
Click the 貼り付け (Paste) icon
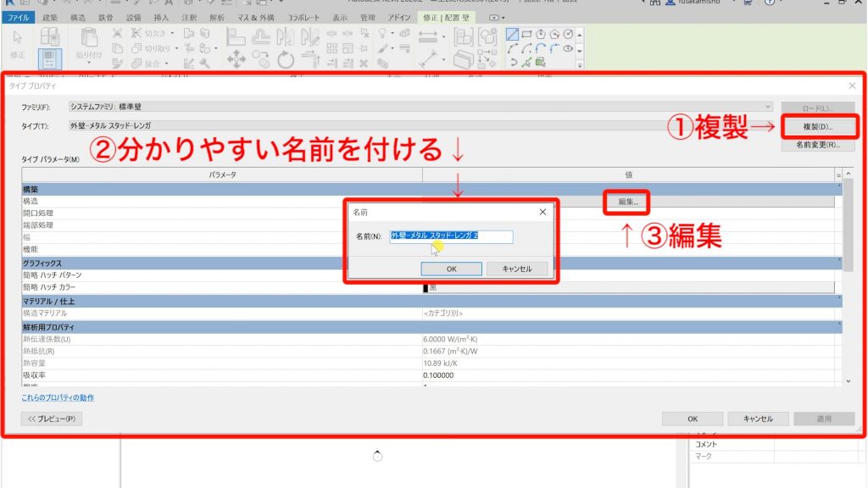click(x=89, y=38)
